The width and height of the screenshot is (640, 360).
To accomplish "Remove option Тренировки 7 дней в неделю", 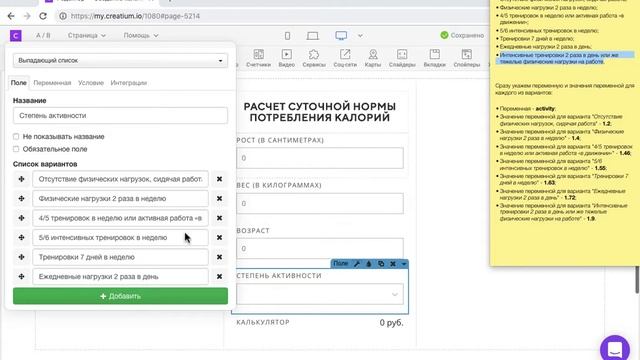I will point(219,257).
